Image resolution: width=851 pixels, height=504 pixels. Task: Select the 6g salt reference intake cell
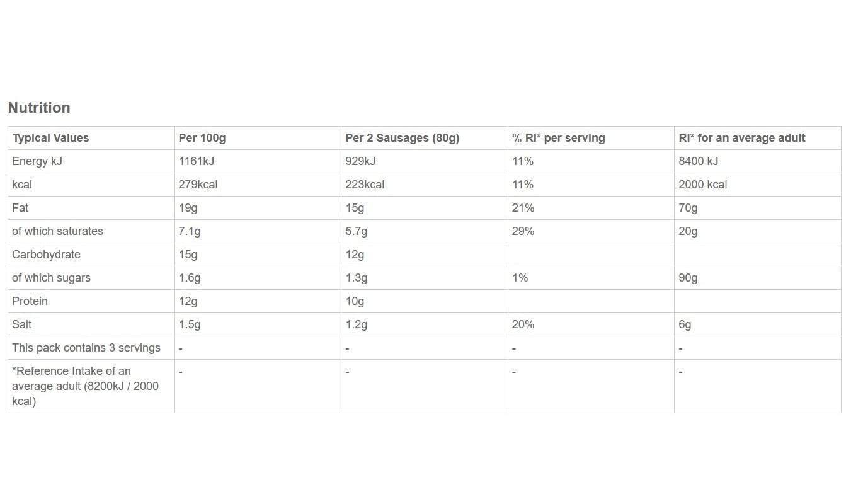click(x=685, y=324)
